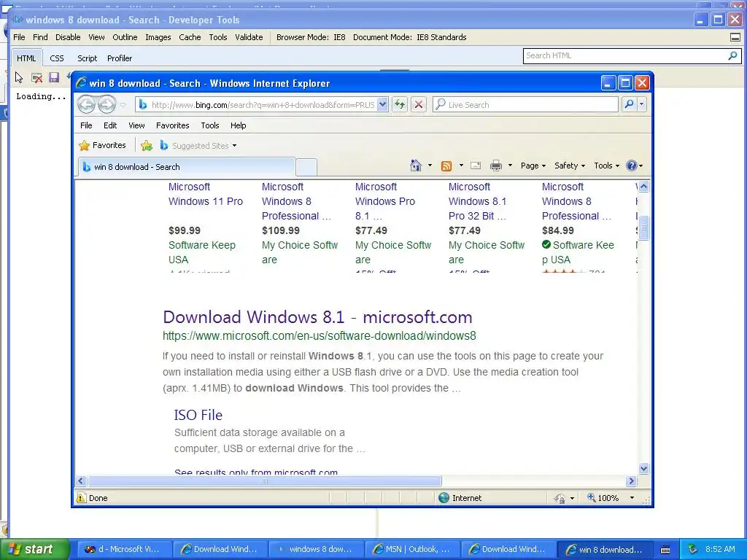
Task: Click horizontal scrollbar right arrow
Action: [x=632, y=481]
